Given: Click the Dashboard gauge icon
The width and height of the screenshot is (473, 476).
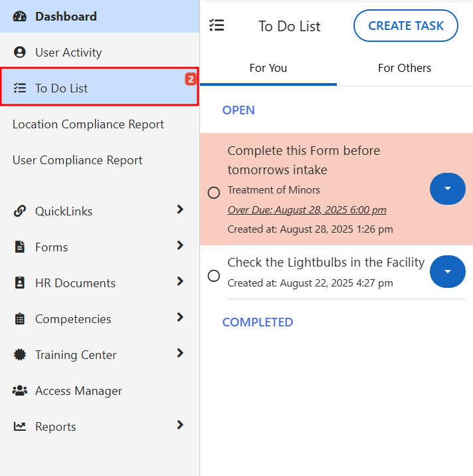Looking at the screenshot, I should pos(20,17).
